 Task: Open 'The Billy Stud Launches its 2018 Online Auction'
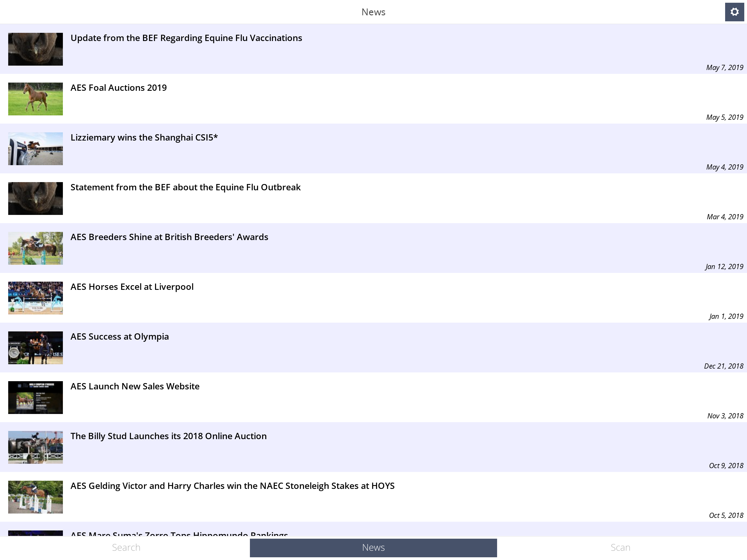click(373, 447)
